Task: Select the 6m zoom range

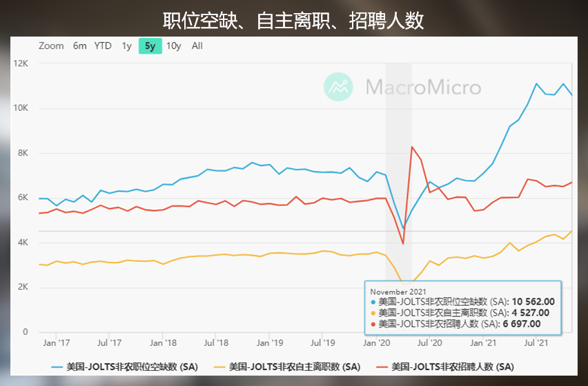Action: click(x=80, y=46)
